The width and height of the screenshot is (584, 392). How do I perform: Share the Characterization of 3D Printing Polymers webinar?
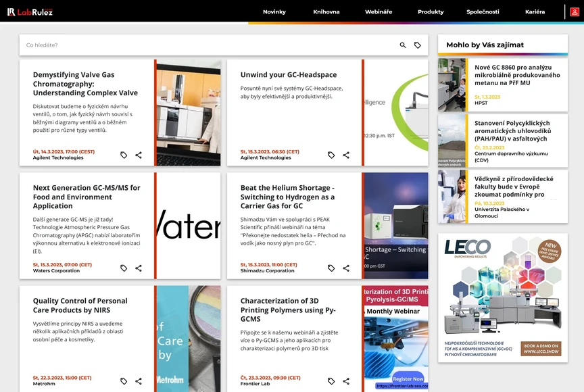coord(346,381)
